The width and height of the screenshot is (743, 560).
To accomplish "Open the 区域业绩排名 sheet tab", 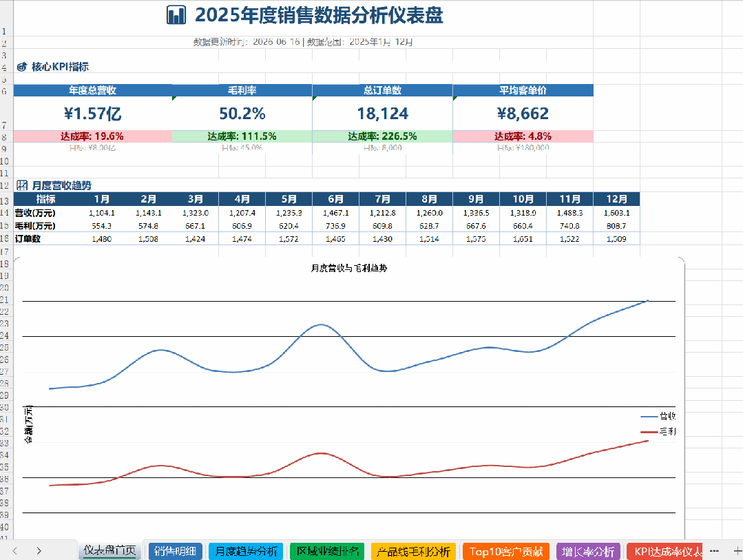I will [327, 552].
